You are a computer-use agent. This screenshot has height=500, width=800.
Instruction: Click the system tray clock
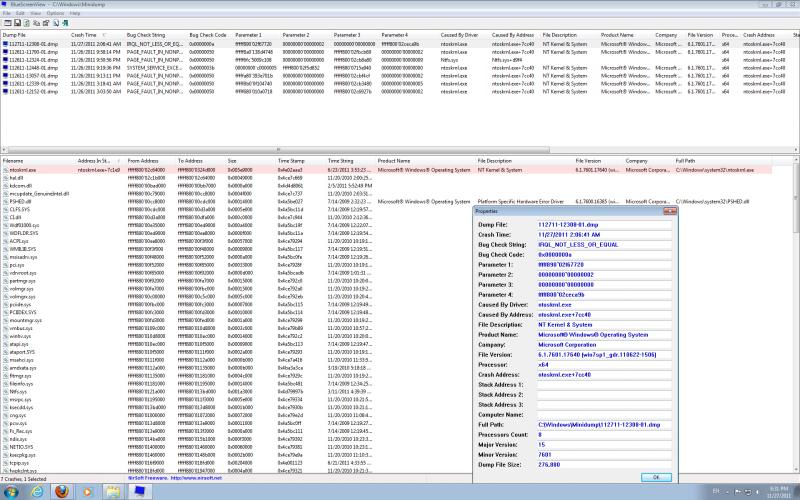point(779,492)
